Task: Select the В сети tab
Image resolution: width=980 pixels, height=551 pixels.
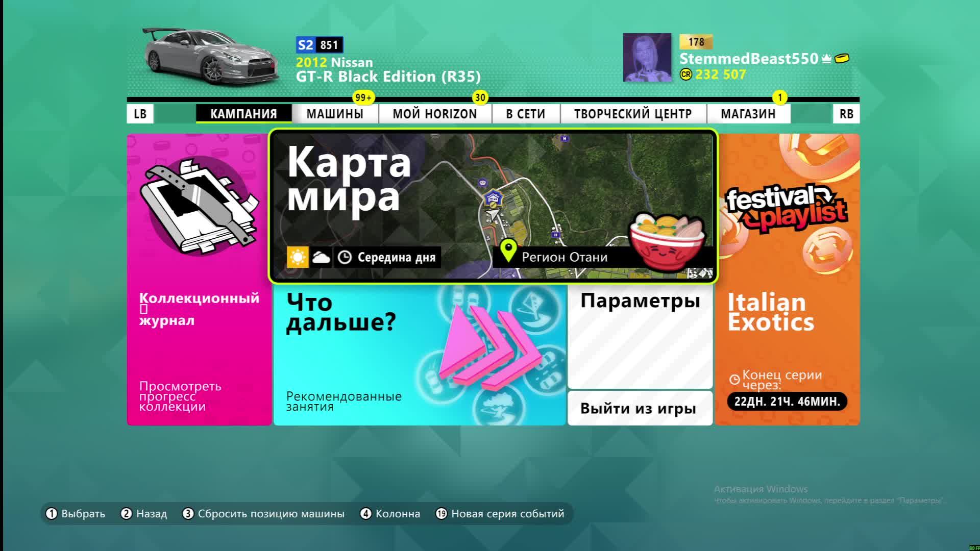Action: (x=526, y=114)
